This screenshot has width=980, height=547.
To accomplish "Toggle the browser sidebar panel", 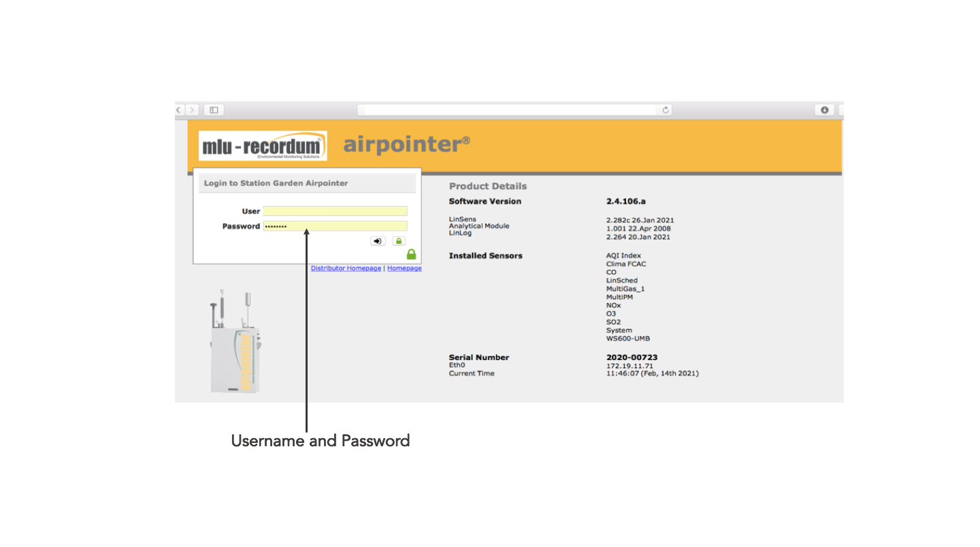I will pos(214,110).
